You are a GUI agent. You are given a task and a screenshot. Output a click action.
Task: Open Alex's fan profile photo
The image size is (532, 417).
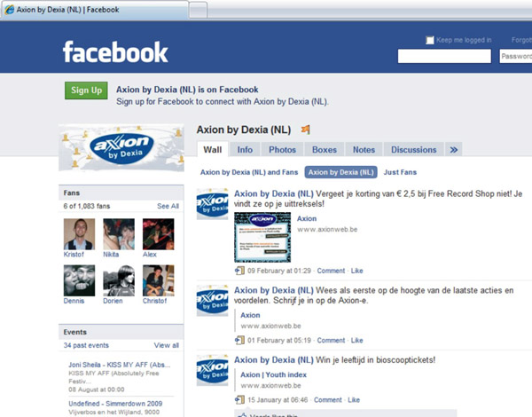(x=159, y=234)
